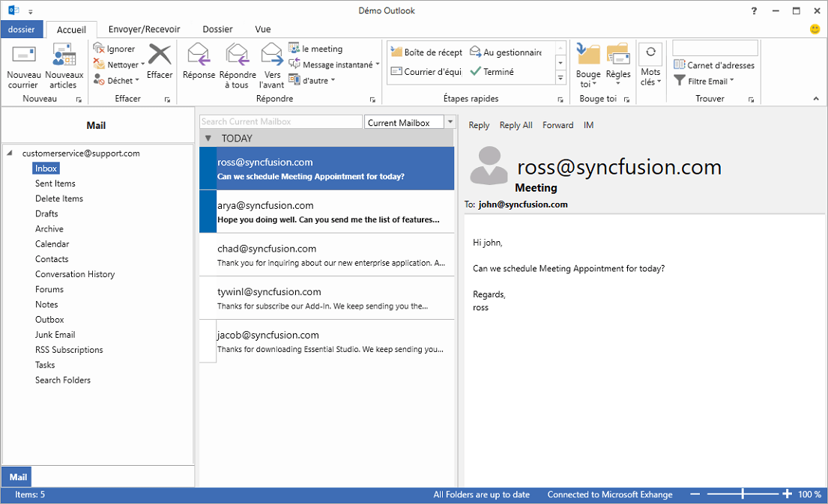
Task: Open the Vue ribbon tab
Action: [262, 29]
